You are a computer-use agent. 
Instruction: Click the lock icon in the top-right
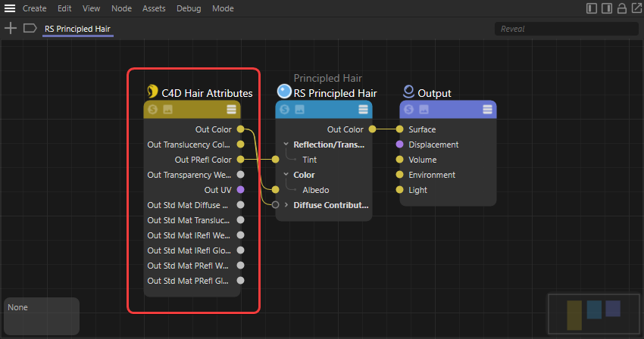[622, 9]
